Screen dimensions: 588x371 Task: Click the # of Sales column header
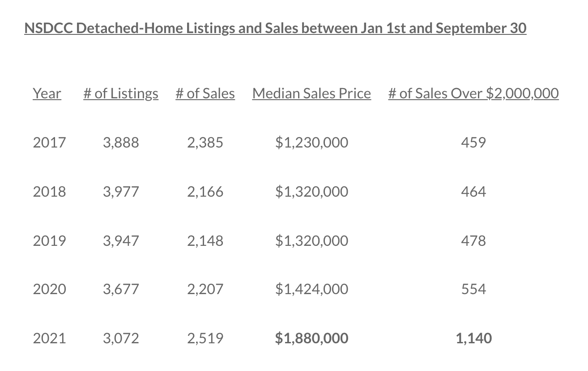pyautogui.click(x=205, y=93)
